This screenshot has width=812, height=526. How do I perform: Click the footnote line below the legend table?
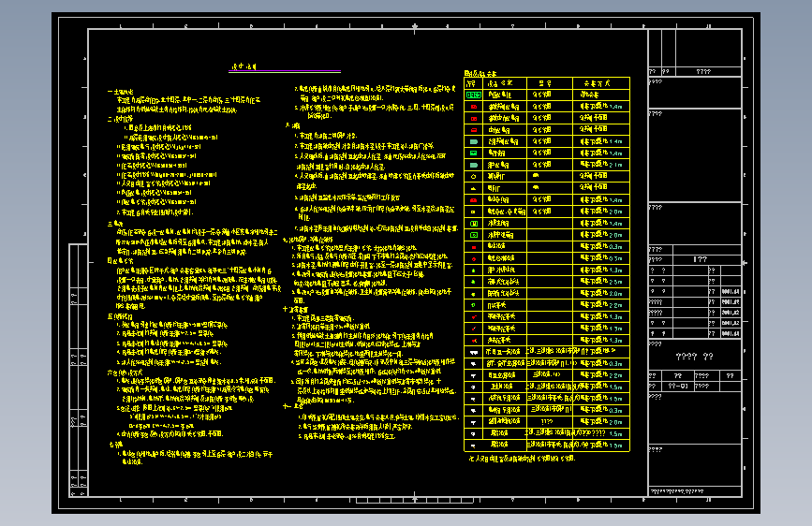(x=522, y=459)
